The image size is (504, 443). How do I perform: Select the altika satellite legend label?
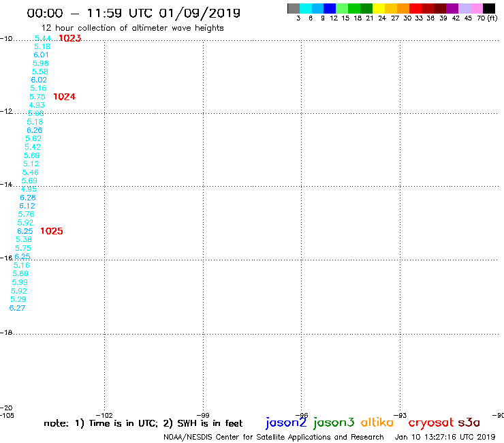[377, 422]
